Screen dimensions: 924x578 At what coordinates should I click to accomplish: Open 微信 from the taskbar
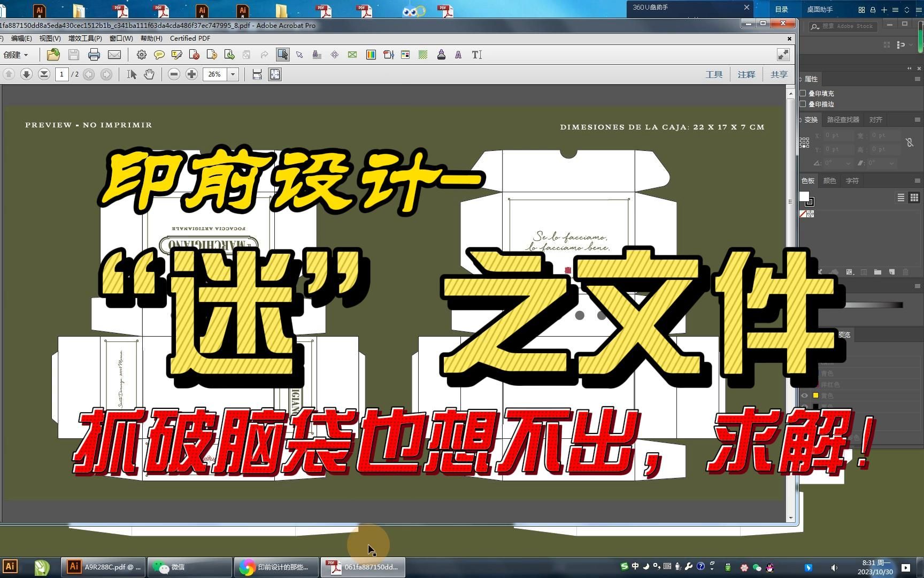[190, 567]
